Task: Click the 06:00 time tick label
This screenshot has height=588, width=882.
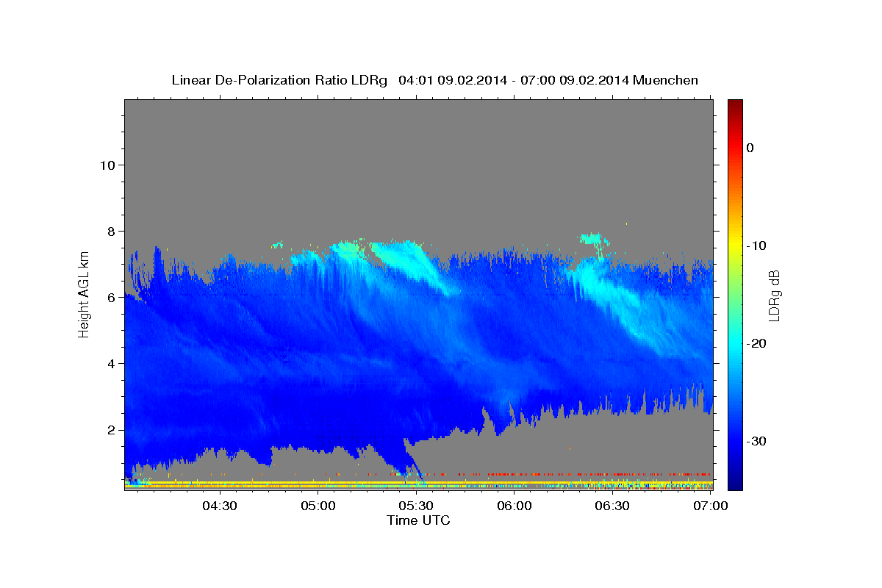Action: click(514, 506)
